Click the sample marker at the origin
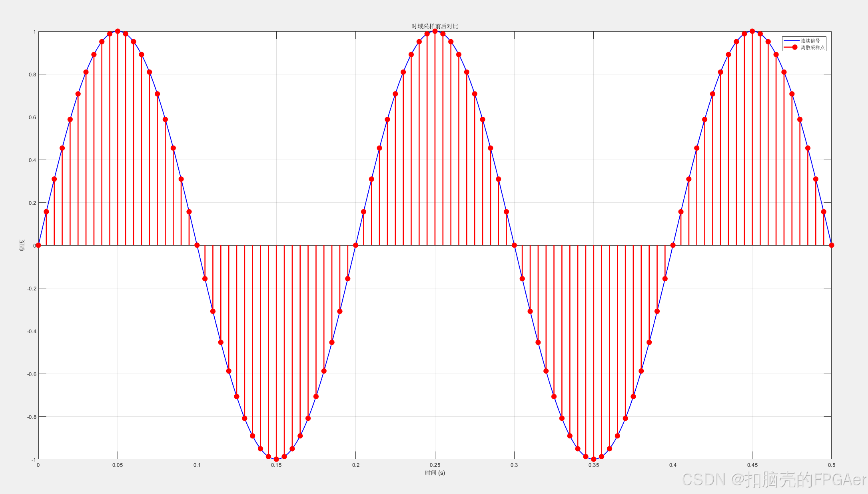Screen dimensions: 868x494 pos(38,245)
